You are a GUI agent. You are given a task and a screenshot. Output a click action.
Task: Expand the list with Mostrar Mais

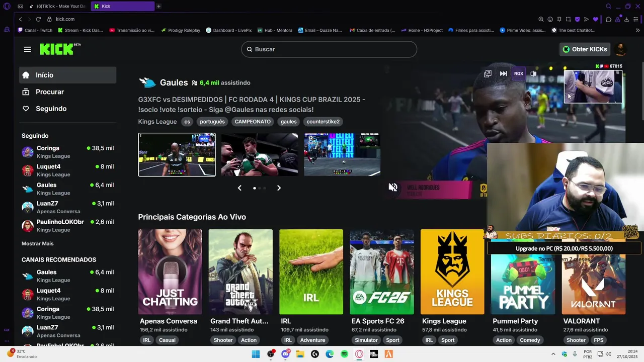[x=37, y=243]
